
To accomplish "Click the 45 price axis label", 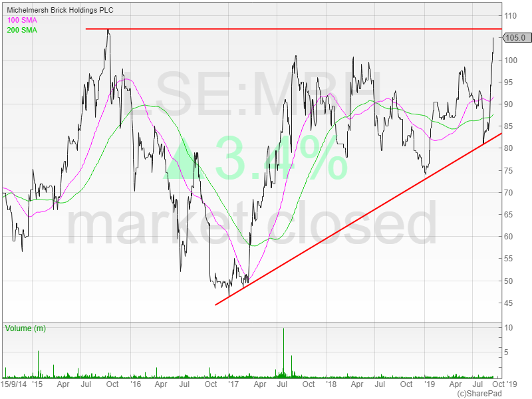I will [x=508, y=303].
